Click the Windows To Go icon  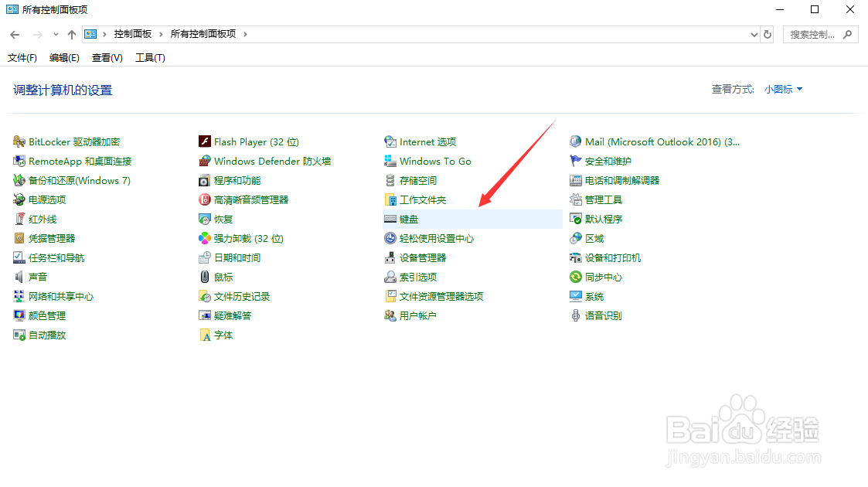coord(390,161)
